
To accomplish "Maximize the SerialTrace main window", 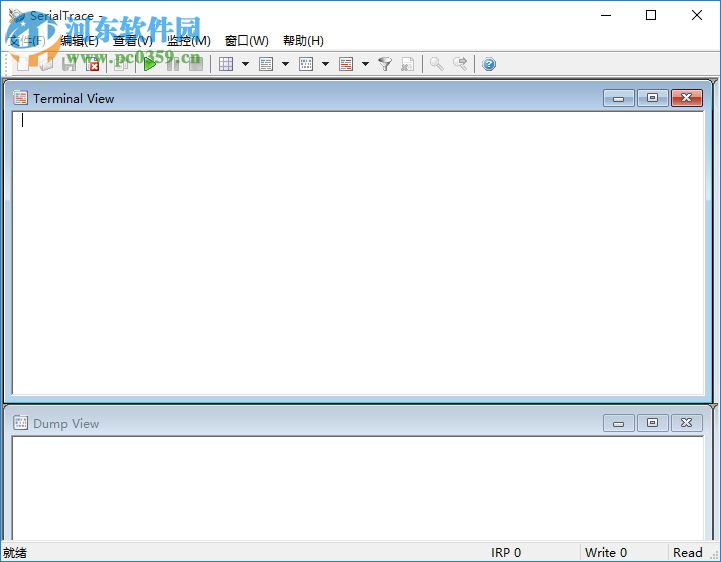I will pos(651,15).
